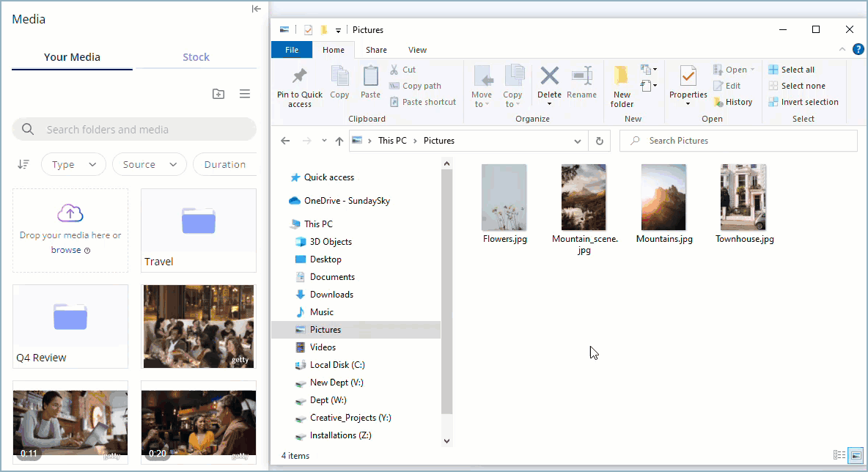Choose Paste shortcut in ribbon
868x472 pixels.
[x=423, y=102]
